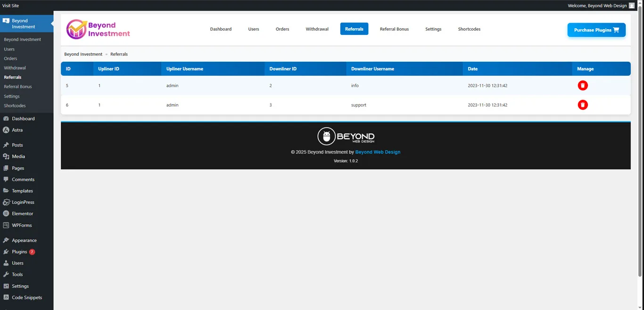Click the LoginPress icon in the sidebar
The width and height of the screenshot is (644, 310).
coord(6,202)
